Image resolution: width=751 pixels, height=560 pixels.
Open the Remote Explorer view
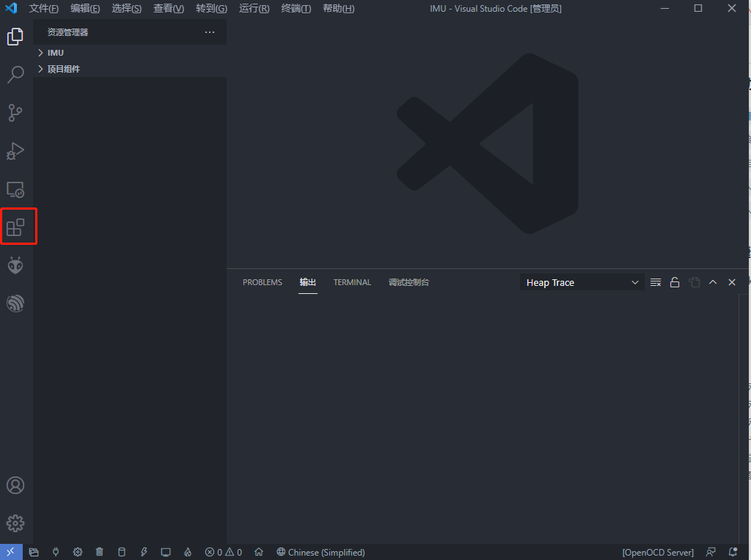point(15,190)
